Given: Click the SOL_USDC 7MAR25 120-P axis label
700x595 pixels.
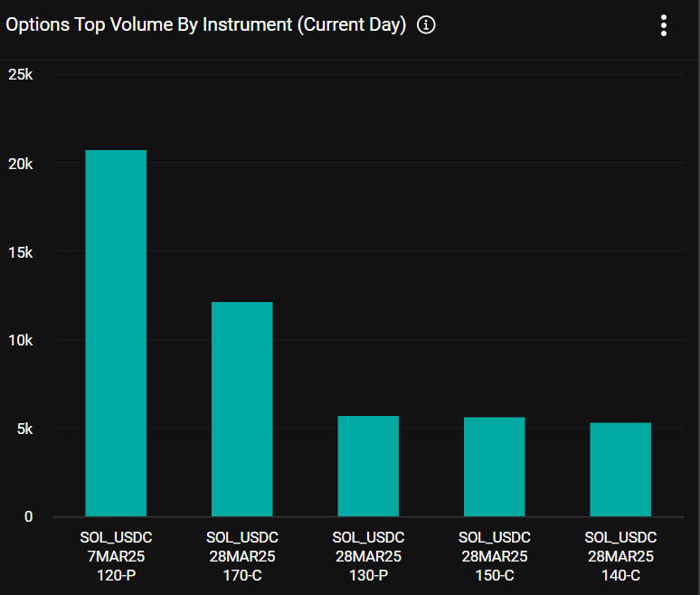Looking at the screenshot, I should point(116,555).
